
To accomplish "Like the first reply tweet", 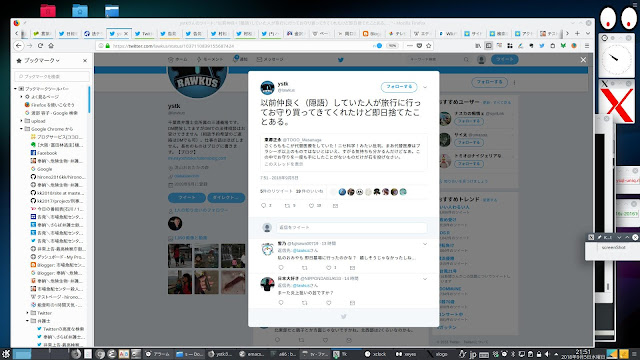I will 329,268.
